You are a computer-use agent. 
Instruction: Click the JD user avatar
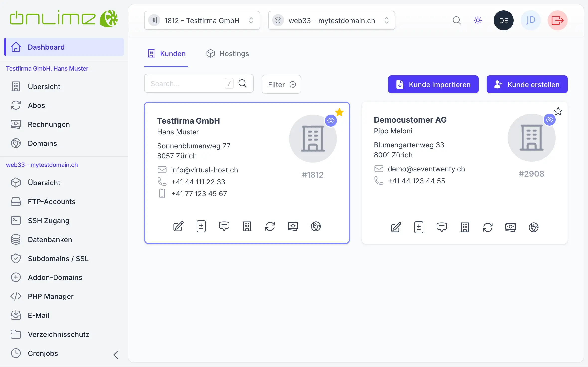[x=530, y=20]
